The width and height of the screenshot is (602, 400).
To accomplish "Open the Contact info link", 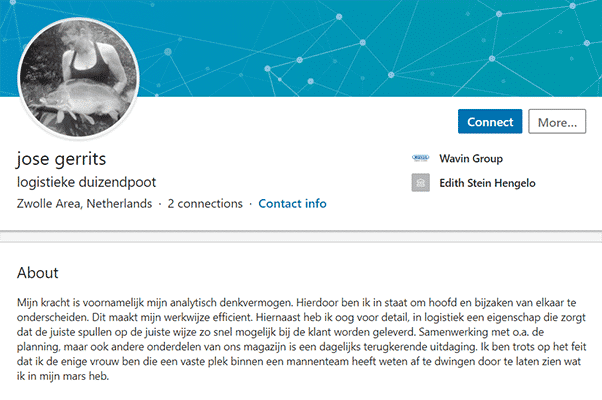I will [292, 203].
